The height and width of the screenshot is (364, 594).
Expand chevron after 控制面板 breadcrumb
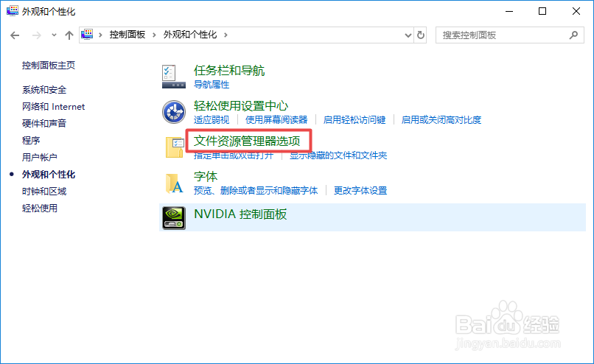[154, 35]
